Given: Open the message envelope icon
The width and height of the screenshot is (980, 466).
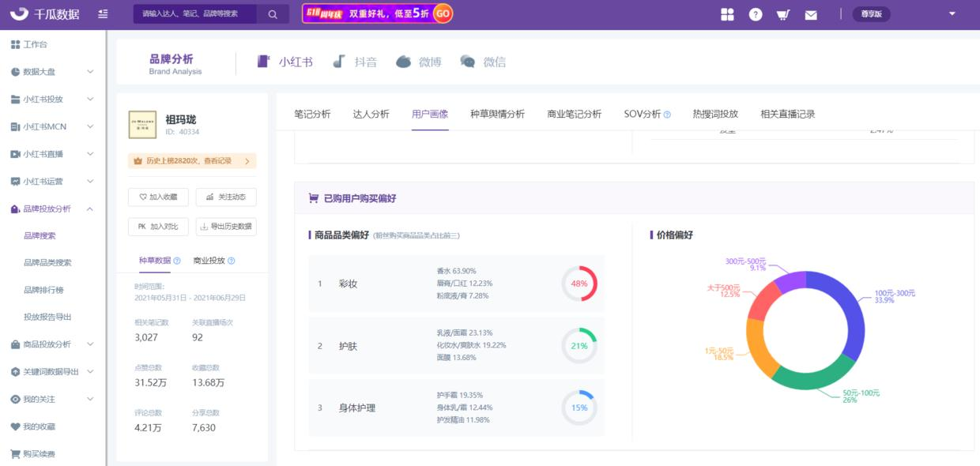Looking at the screenshot, I should coord(811,13).
